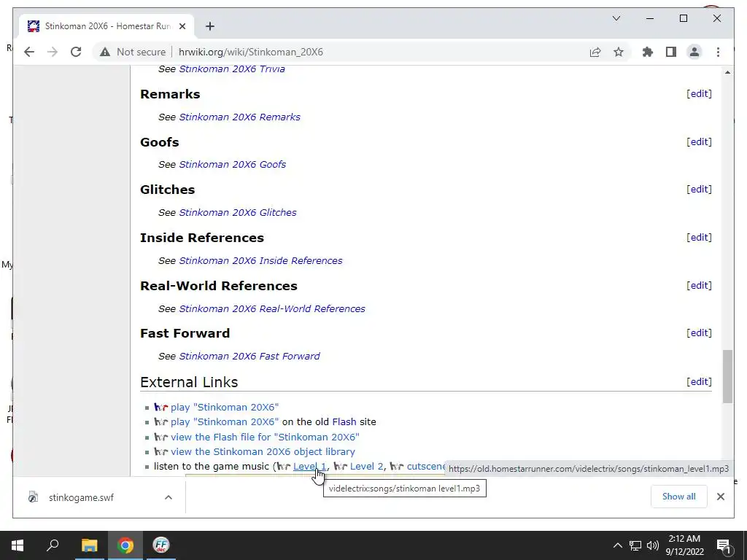This screenshot has width=747, height=560.
Task: Edit the Glitches section
Action: tap(699, 190)
